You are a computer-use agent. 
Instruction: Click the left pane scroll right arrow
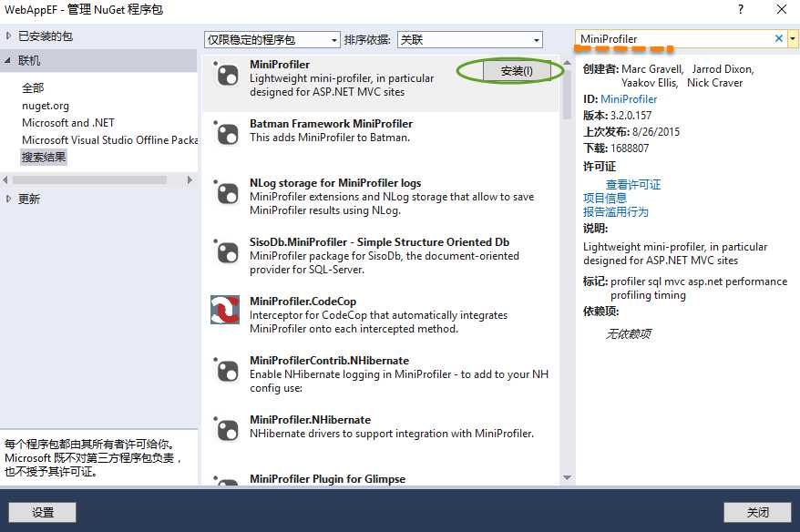(190, 179)
